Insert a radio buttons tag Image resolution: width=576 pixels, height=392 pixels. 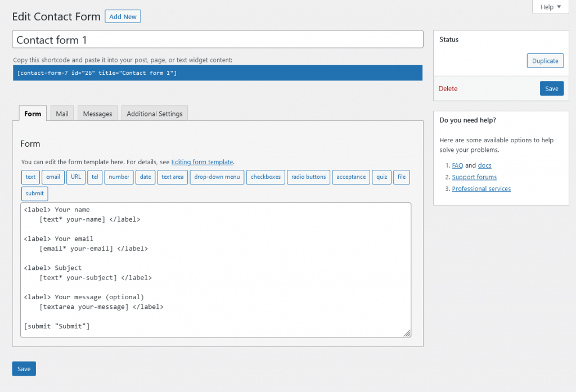pos(308,177)
